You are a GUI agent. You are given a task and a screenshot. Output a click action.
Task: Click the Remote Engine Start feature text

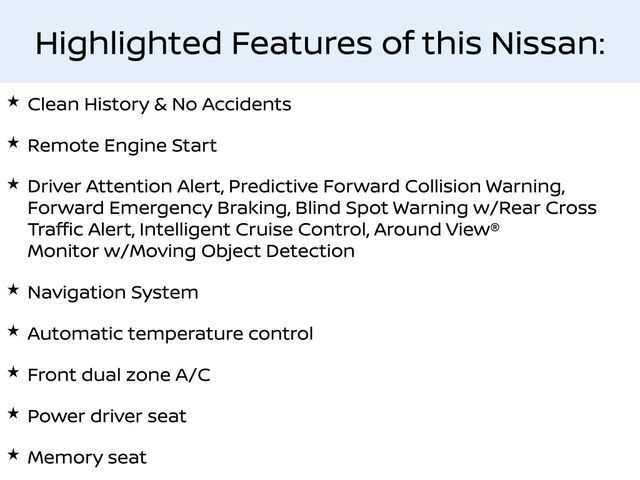click(122, 146)
